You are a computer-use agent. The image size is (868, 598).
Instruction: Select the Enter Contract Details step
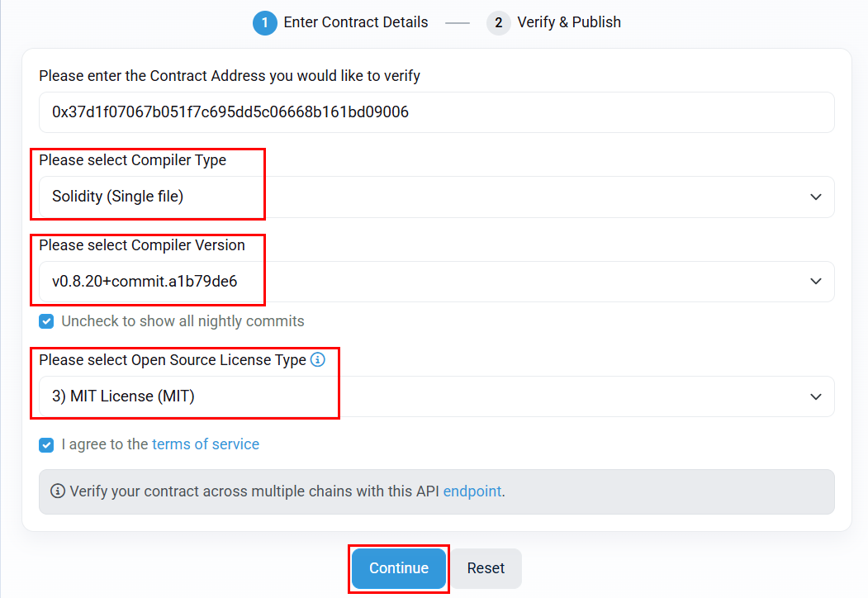pos(356,22)
